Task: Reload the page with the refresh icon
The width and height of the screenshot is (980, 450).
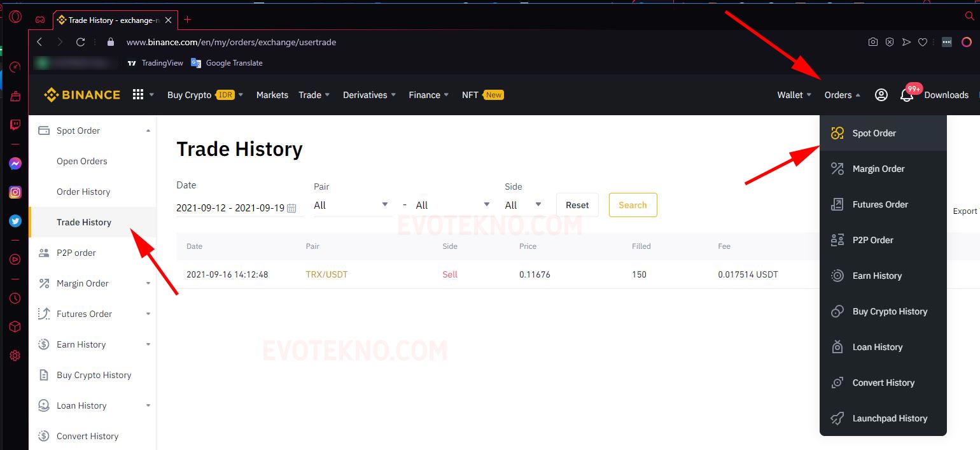Action: [80, 42]
